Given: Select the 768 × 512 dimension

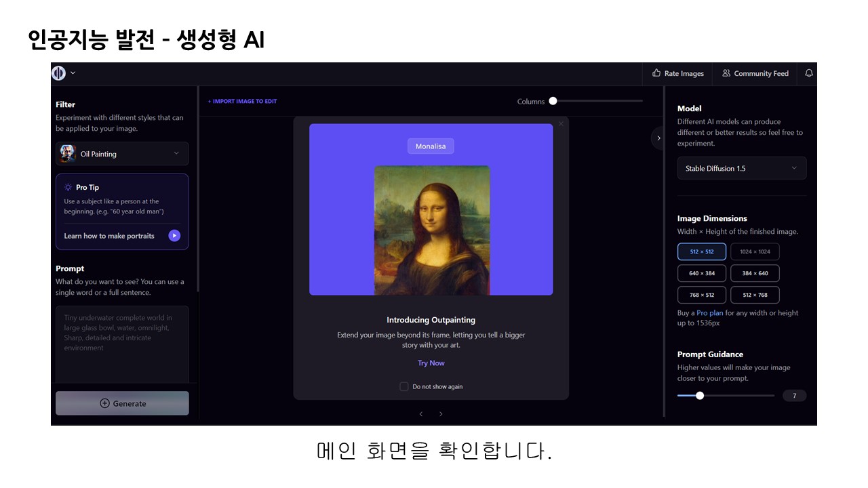Looking at the screenshot, I should pyautogui.click(x=702, y=295).
